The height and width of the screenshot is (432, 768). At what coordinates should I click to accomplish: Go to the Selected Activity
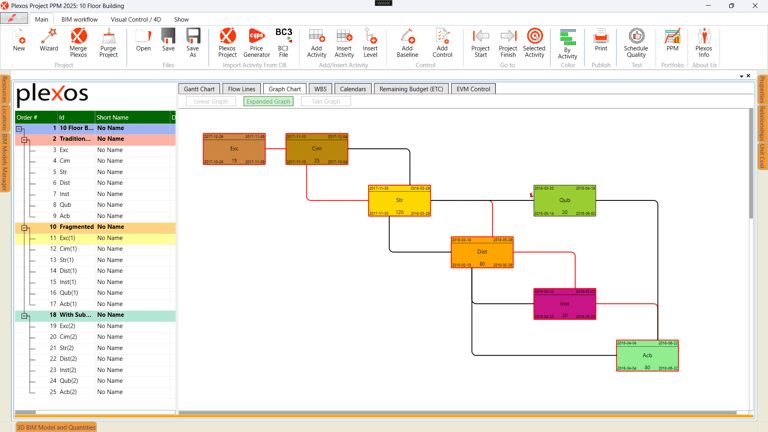[534, 43]
